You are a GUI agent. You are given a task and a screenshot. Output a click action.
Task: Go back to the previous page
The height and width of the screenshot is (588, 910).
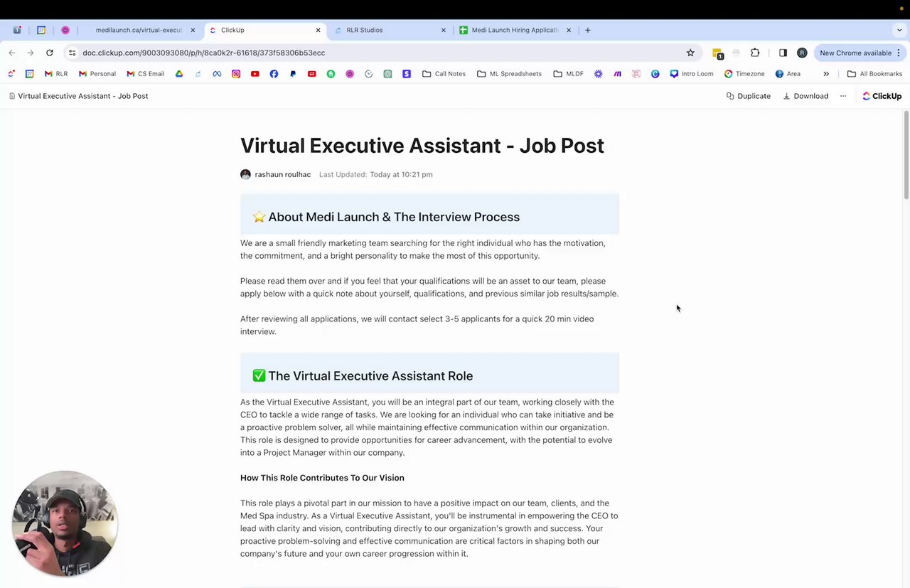click(x=12, y=53)
